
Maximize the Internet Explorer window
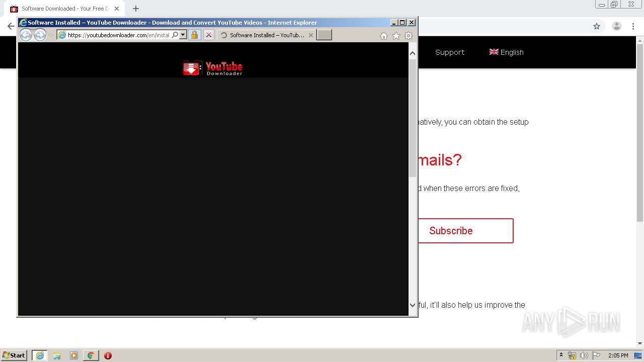[403, 23]
